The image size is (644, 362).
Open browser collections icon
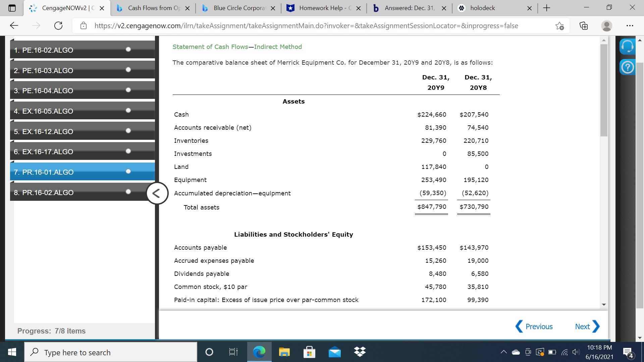(584, 25)
